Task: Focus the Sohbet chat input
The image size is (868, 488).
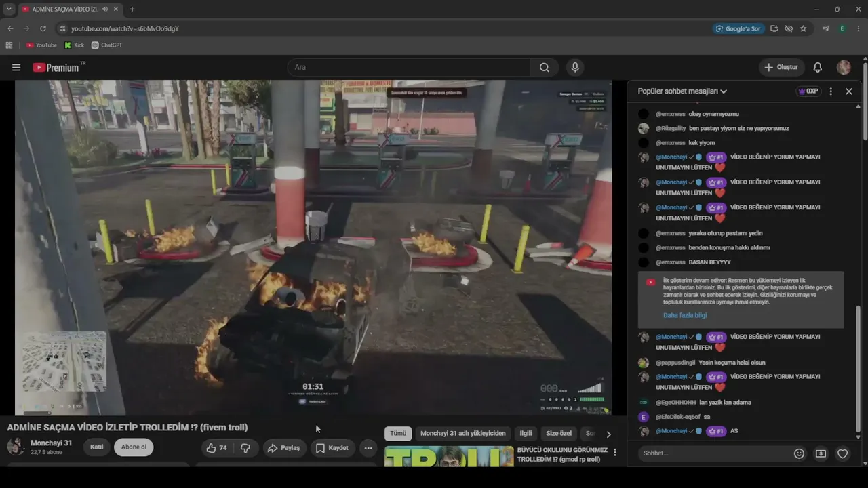Action: [713, 453]
